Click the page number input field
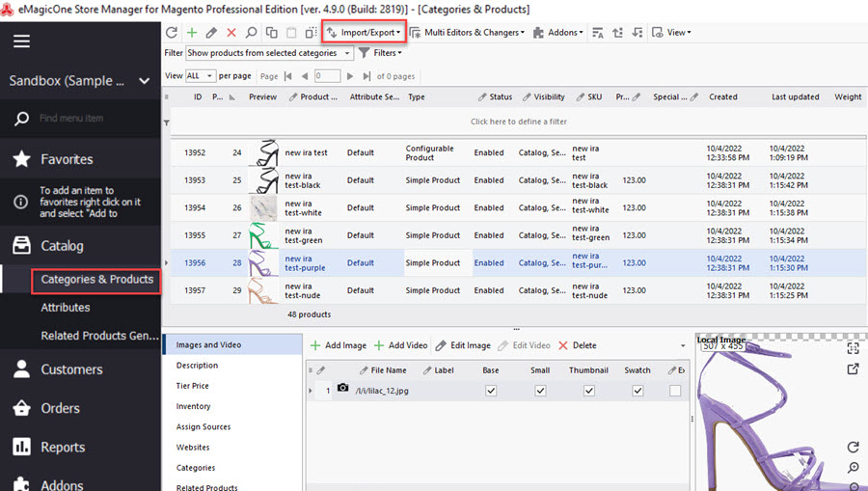 [327, 76]
